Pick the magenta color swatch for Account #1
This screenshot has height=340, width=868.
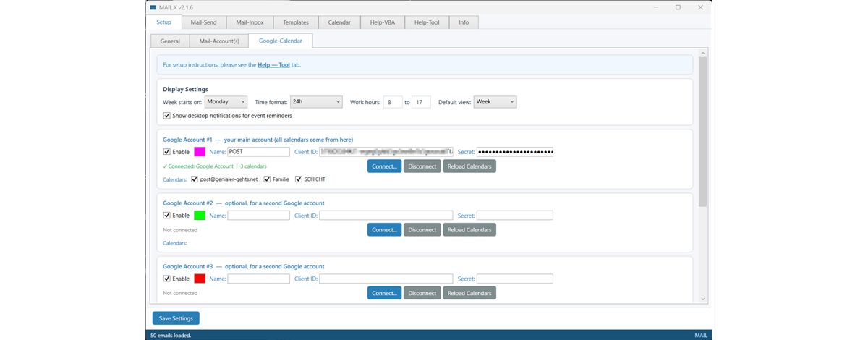(x=200, y=152)
